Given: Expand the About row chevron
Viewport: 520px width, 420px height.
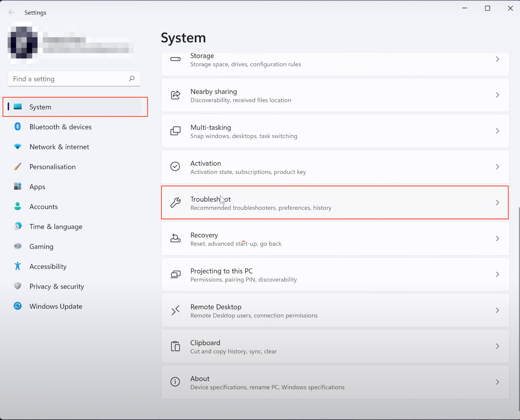Looking at the screenshot, I should [497, 382].
